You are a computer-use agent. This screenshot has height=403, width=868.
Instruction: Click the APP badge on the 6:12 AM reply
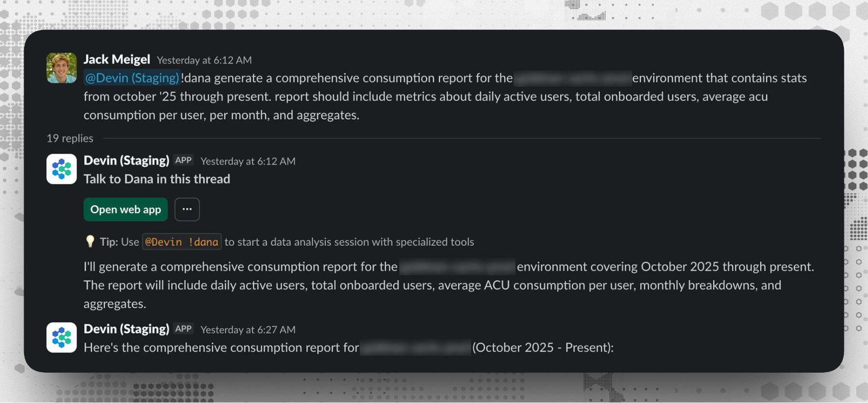(183, 161)
